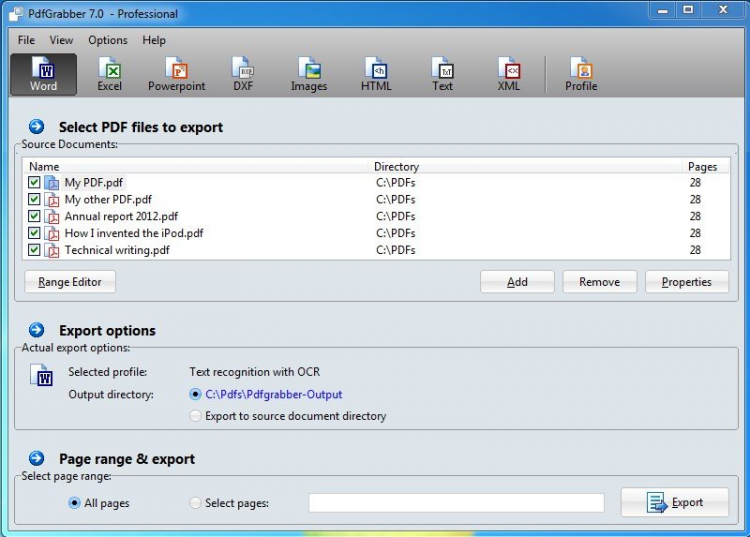
Task: Switch to DXF export
Action: [x=243, y=75]
